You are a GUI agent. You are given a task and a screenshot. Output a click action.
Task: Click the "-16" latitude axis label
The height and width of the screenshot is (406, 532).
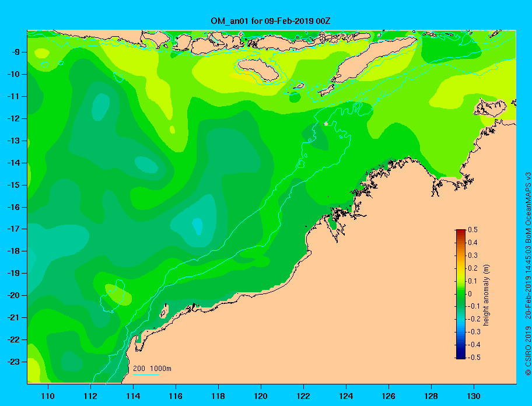pyautogui.click(x=13, y=207)
